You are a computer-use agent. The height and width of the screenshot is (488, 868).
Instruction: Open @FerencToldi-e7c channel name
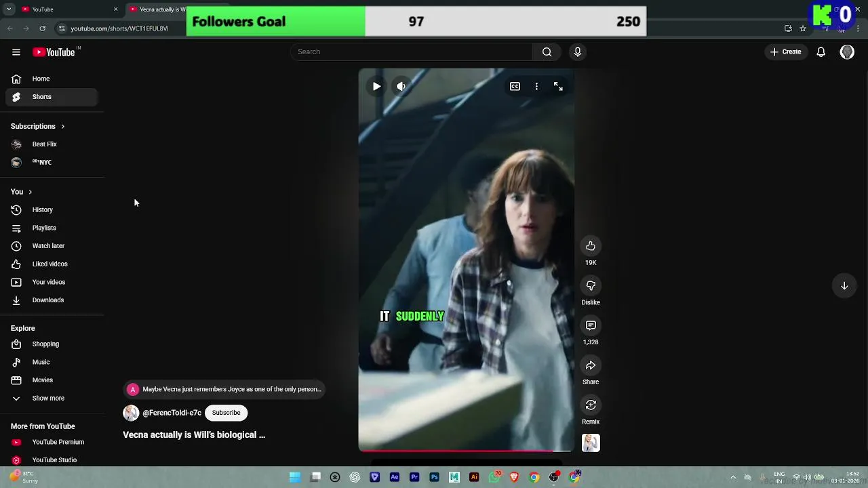(172, 413)
